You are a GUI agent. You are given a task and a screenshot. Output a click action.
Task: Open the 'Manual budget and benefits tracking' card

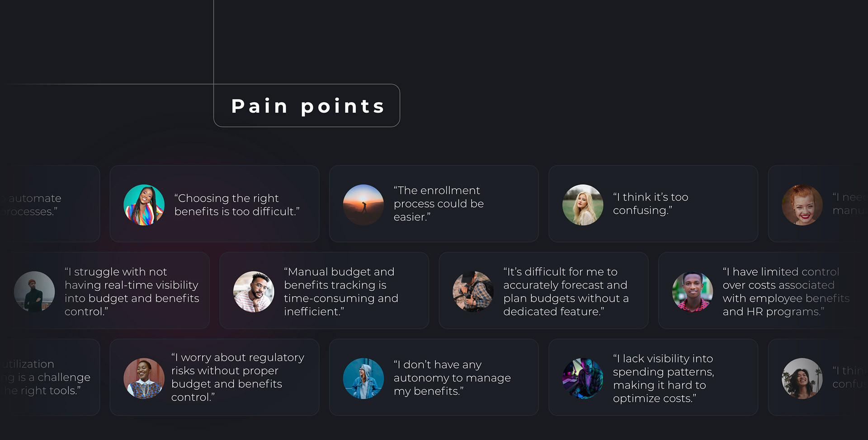pos(324,290)
